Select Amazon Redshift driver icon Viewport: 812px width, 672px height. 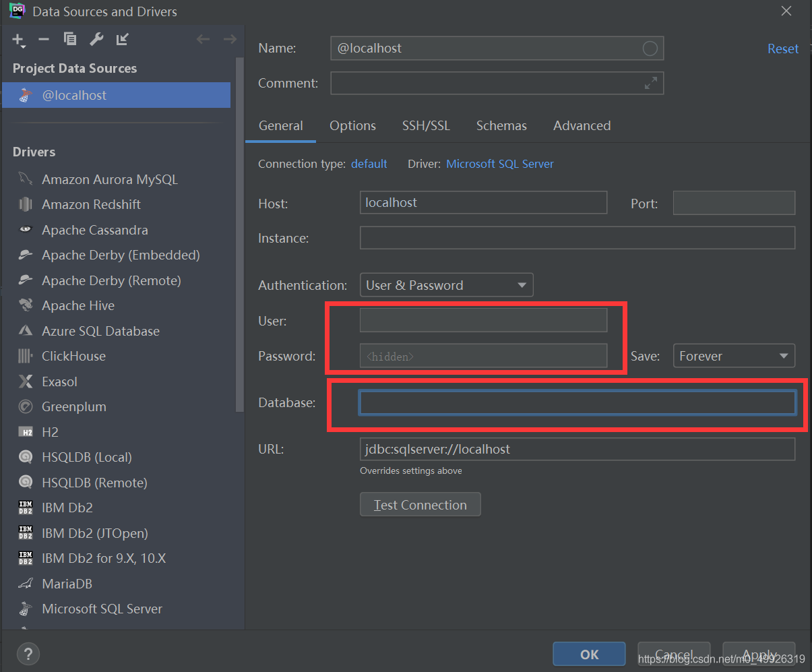(x=26, y=204)
